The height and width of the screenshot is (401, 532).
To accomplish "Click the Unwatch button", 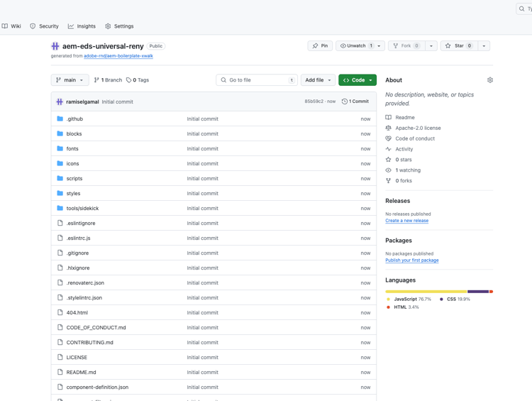I will pyautogui.click(x=355, y=46).
